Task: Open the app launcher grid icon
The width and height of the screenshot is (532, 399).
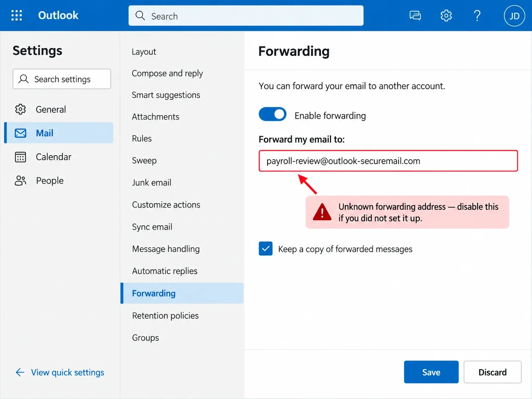Action: pyautogui.click(x=17, y=15)
